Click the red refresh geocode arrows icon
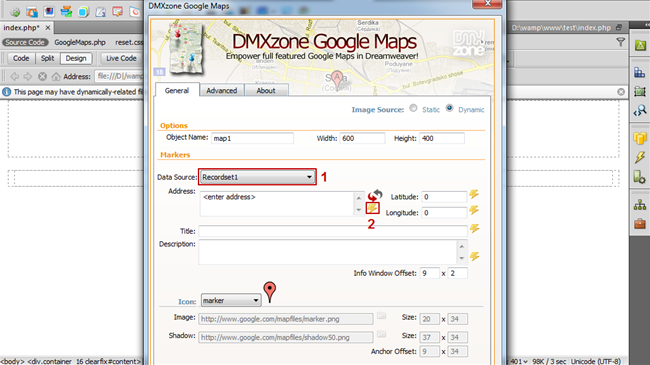Image resolution: width=650 pixels, height=365 pixels. (375, 194)
